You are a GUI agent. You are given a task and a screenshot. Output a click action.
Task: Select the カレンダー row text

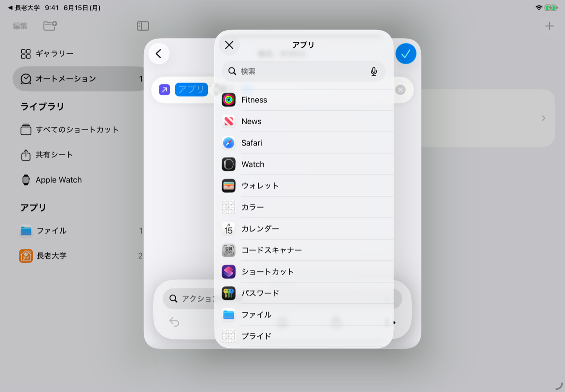click(x=260, y=229)
